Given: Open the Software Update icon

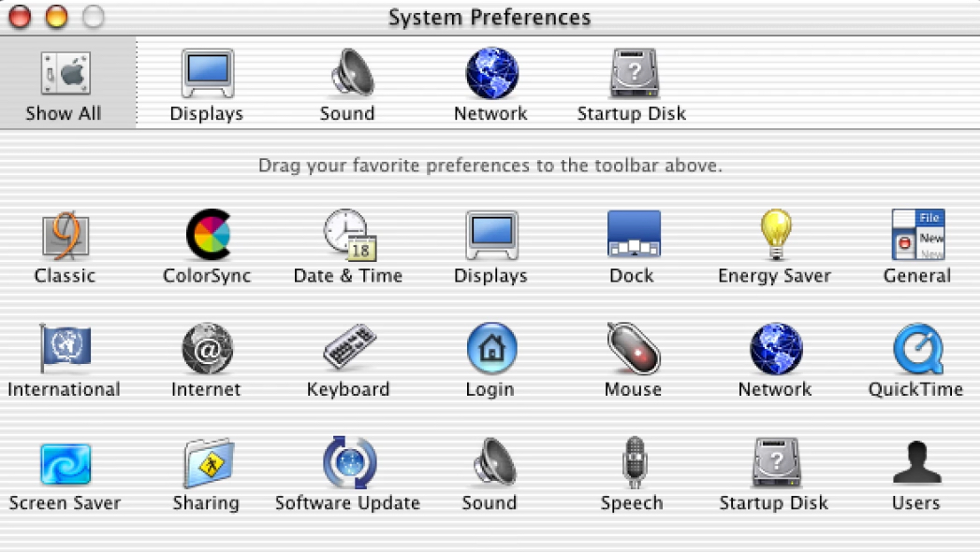Looking at the screenshot, I should (x=350, y=462).
